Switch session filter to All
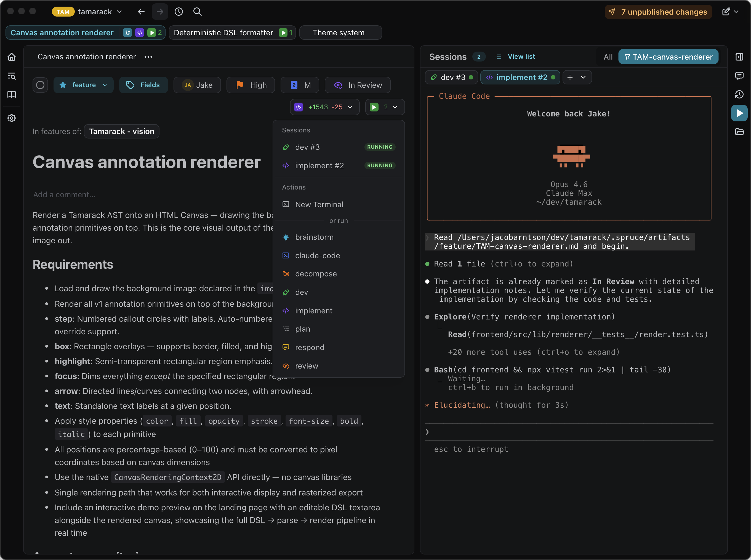The width and height of the screenshot is (751, 560). (x=608, y=57)
